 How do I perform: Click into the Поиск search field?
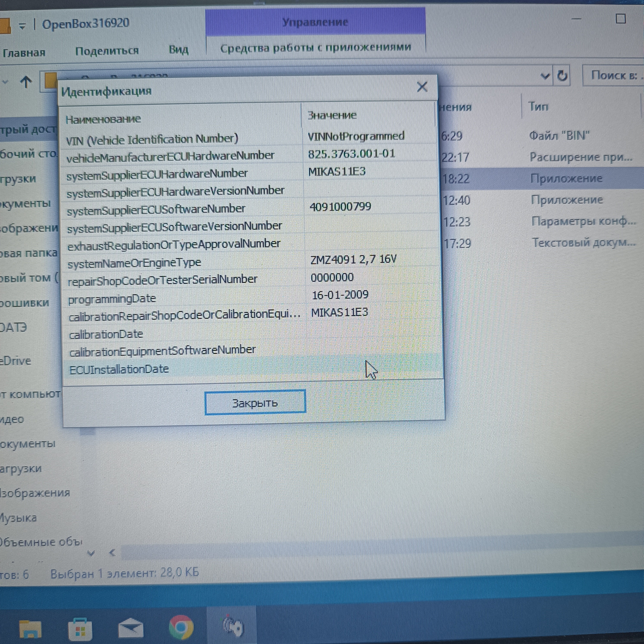point(613,75)
